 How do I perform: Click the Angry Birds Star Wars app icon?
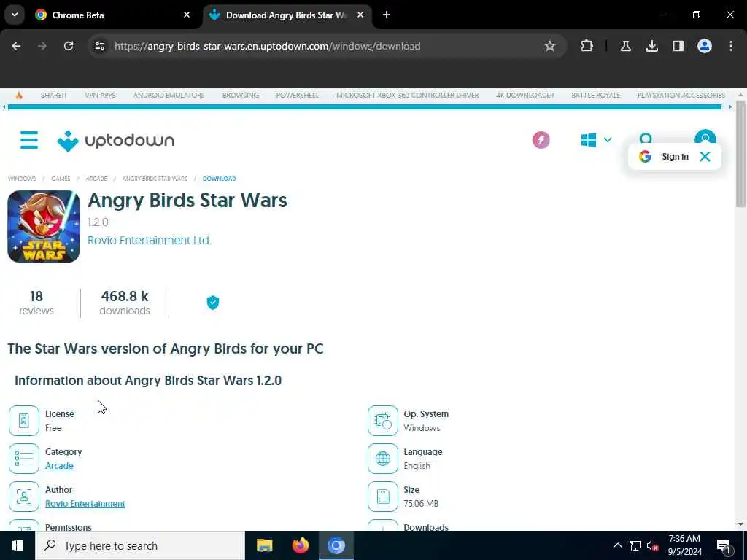point(44,226)
